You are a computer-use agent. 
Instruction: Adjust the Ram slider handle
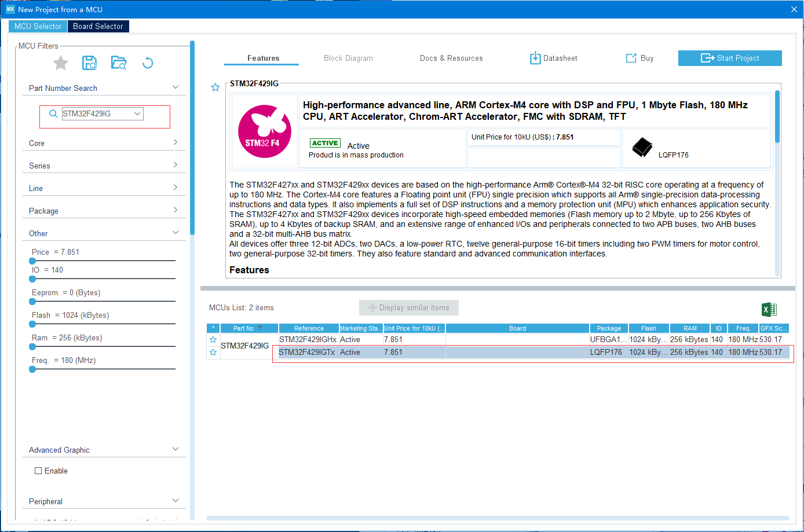point(32,347)
